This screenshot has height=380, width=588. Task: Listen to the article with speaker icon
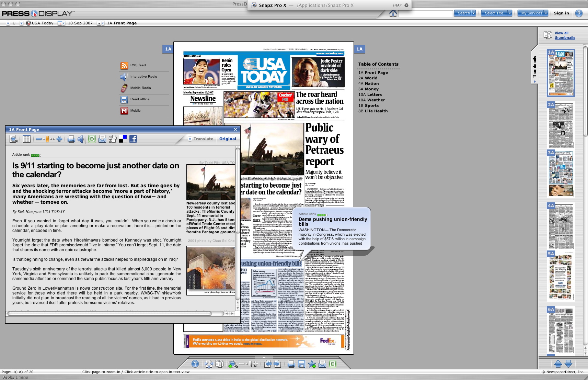[x=81, y=139]
